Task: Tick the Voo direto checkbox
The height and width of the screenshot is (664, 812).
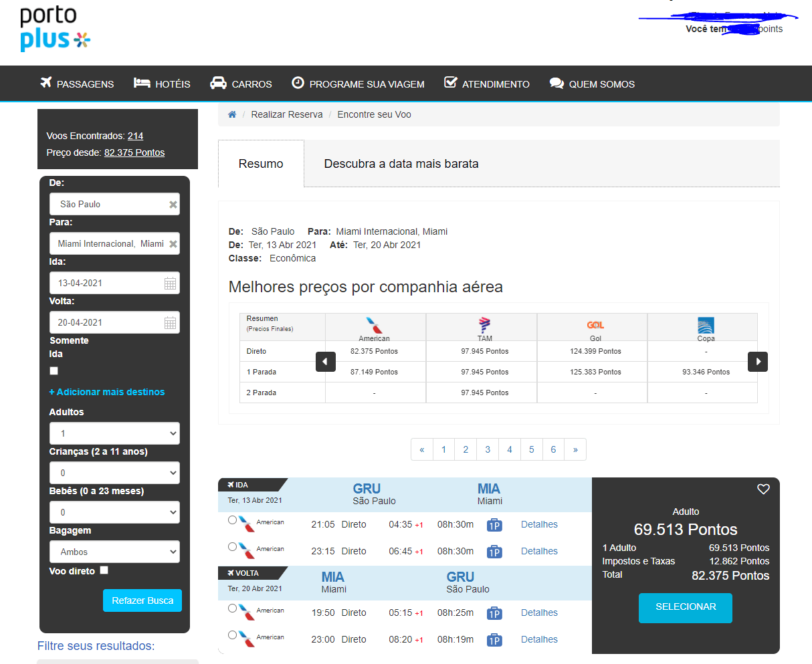Action: pyautogui.click(x=104, y=570)
